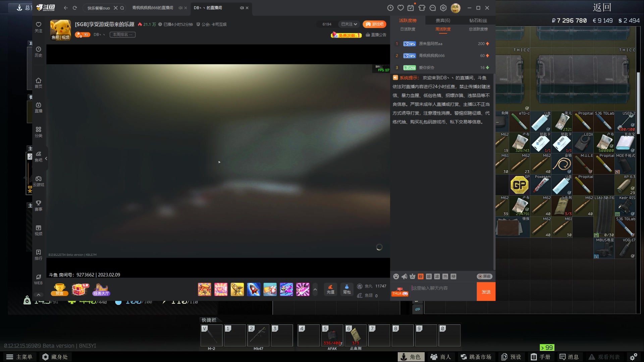This screenshot has width=644, height=362.
Task: Click the crown icon in the chat toolbar
Action: click(x=412, y=276)
